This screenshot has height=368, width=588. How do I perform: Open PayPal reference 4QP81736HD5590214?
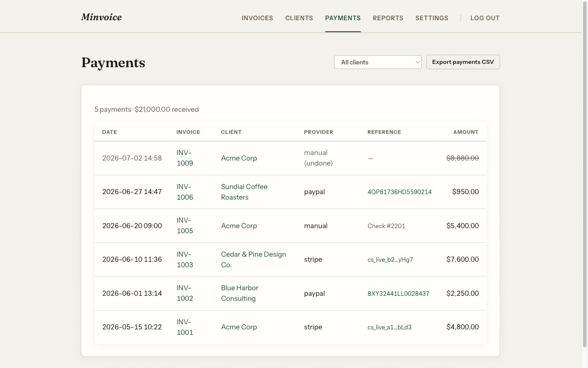[400, 192]
